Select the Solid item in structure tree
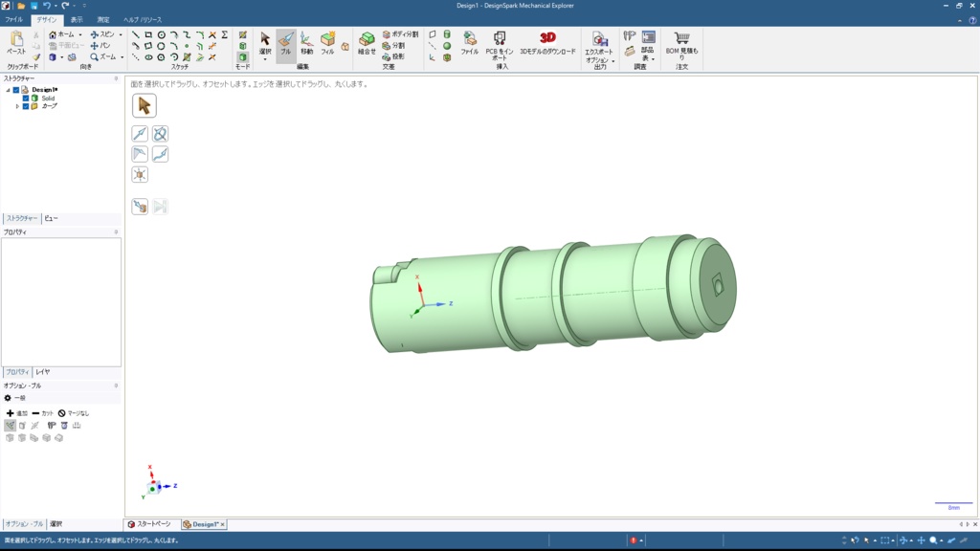980x551 pixels. [x=48, y=99]
